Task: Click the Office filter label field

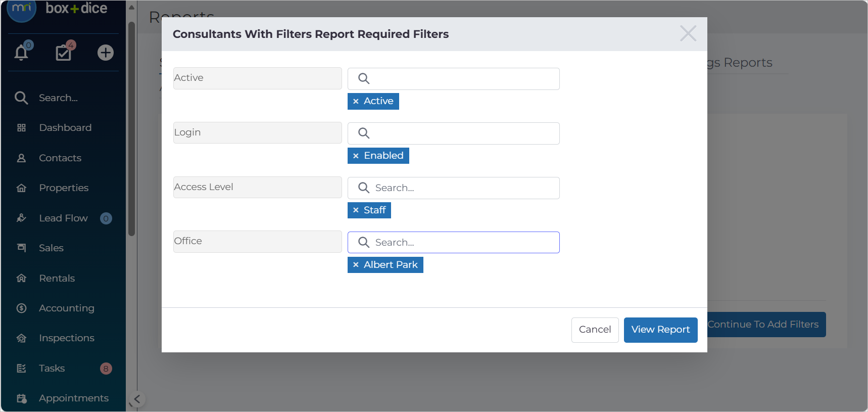Action: 258,242
